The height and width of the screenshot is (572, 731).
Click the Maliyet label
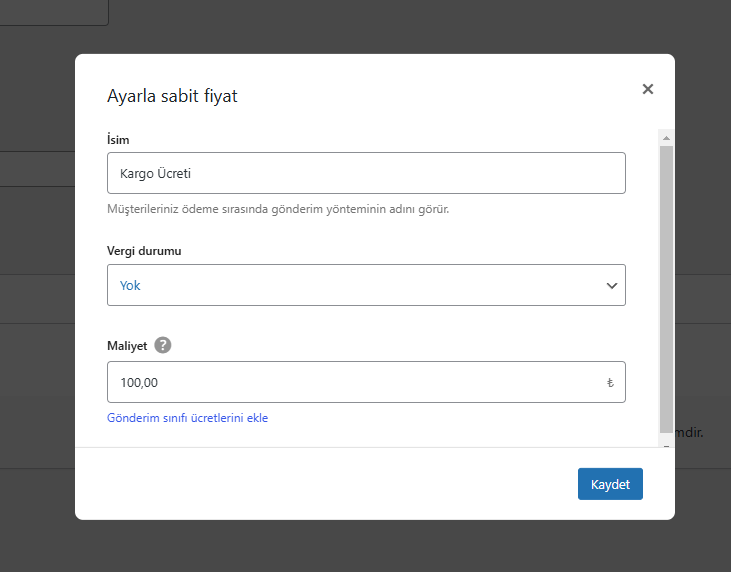click(x=127, y=346)
